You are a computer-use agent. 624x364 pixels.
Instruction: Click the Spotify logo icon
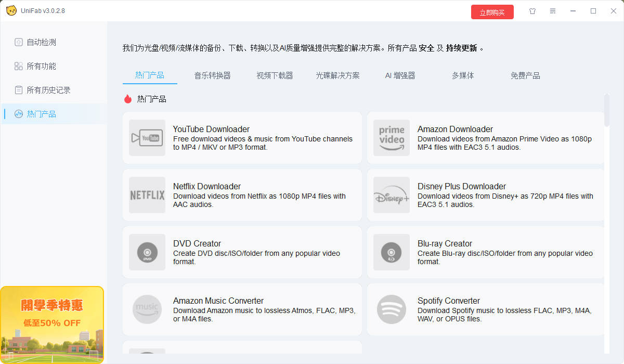(x=391, y=309)
